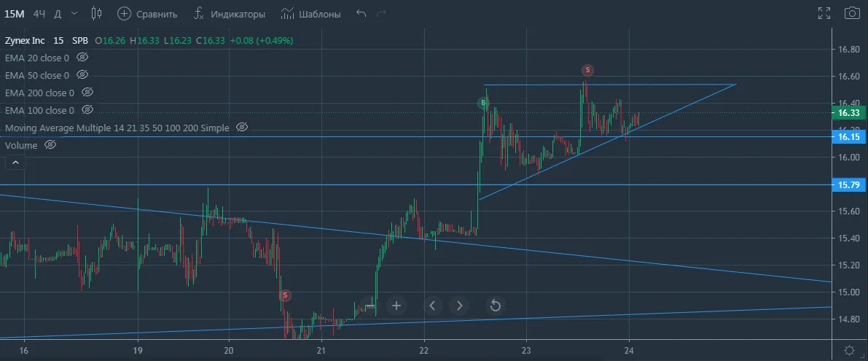
Task: Click the EMA 200 close 0 label
Action: tap(39, 93)
